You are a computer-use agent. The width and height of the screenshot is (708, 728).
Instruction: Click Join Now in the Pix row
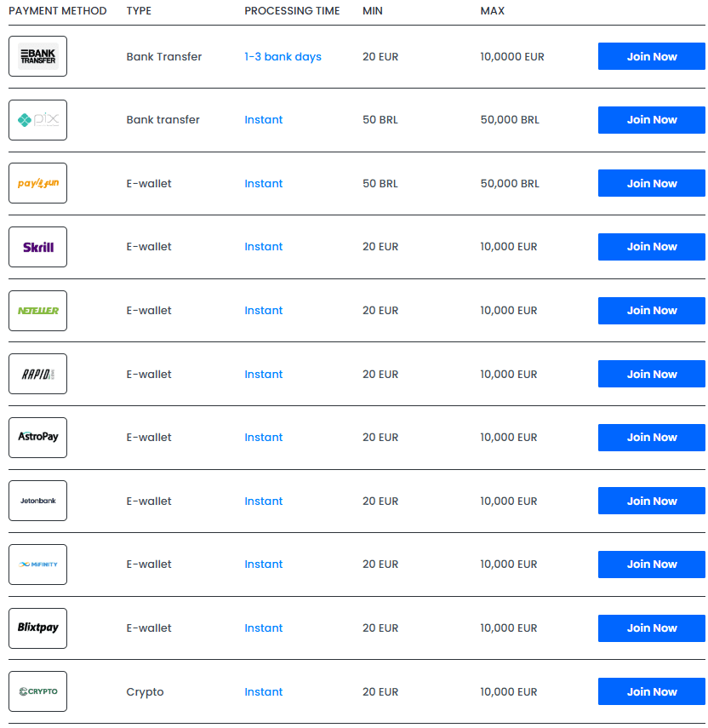[651, 120]
